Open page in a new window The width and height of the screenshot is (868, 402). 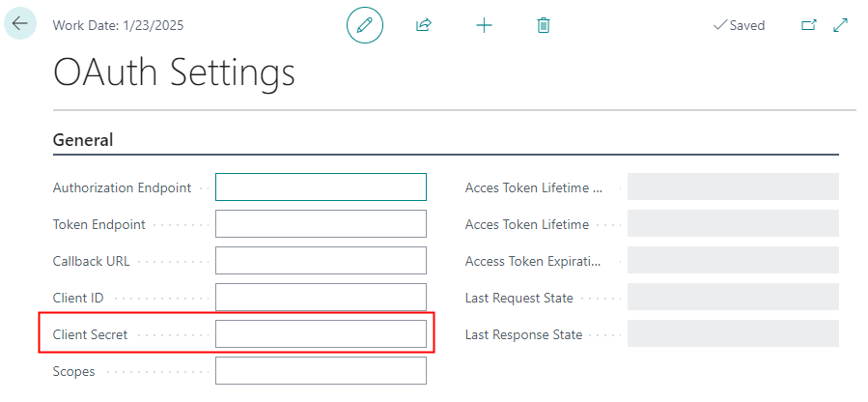tap(809, 25)
